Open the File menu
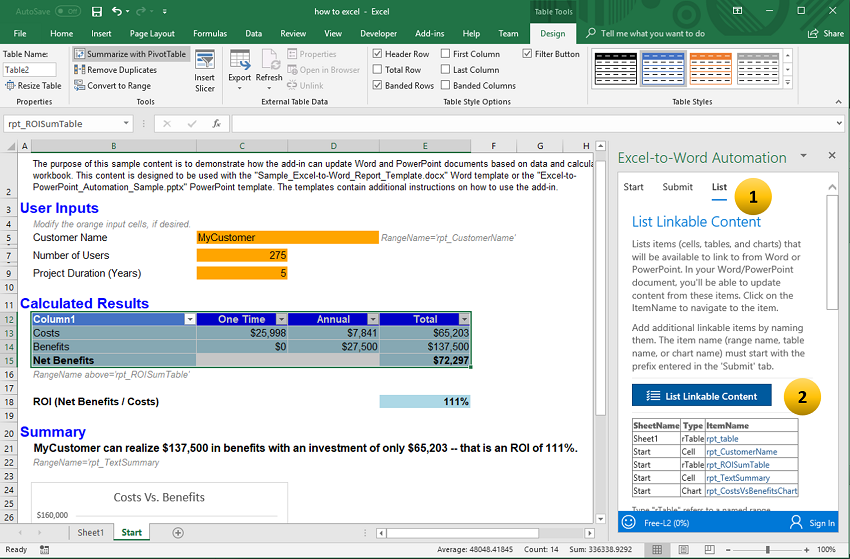 click(20, 34)
